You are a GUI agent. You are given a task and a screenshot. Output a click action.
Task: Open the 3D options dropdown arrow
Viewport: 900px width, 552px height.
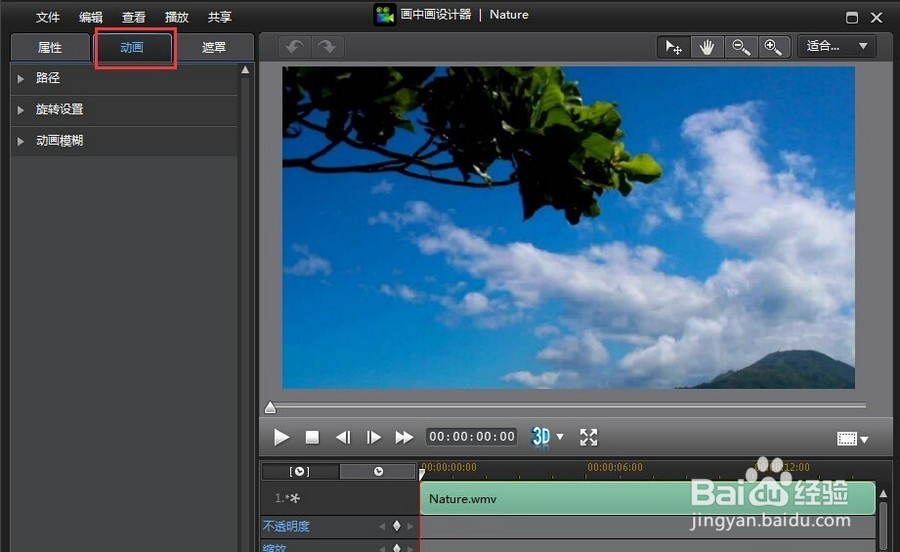[x=560, y=437]
